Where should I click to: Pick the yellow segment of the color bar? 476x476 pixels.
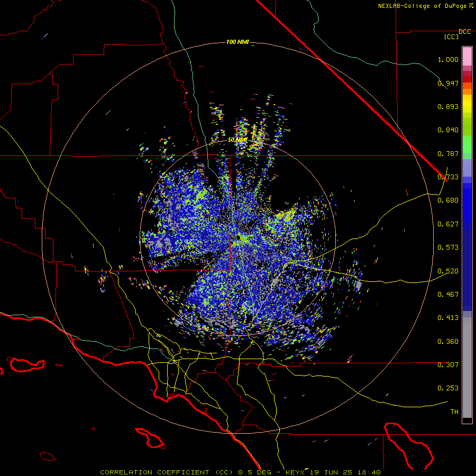(467, 104)
